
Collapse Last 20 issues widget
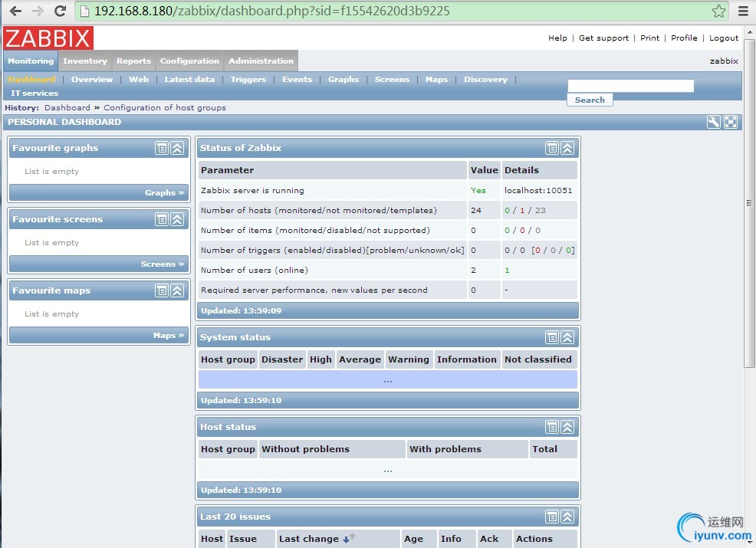coord(567,517)
